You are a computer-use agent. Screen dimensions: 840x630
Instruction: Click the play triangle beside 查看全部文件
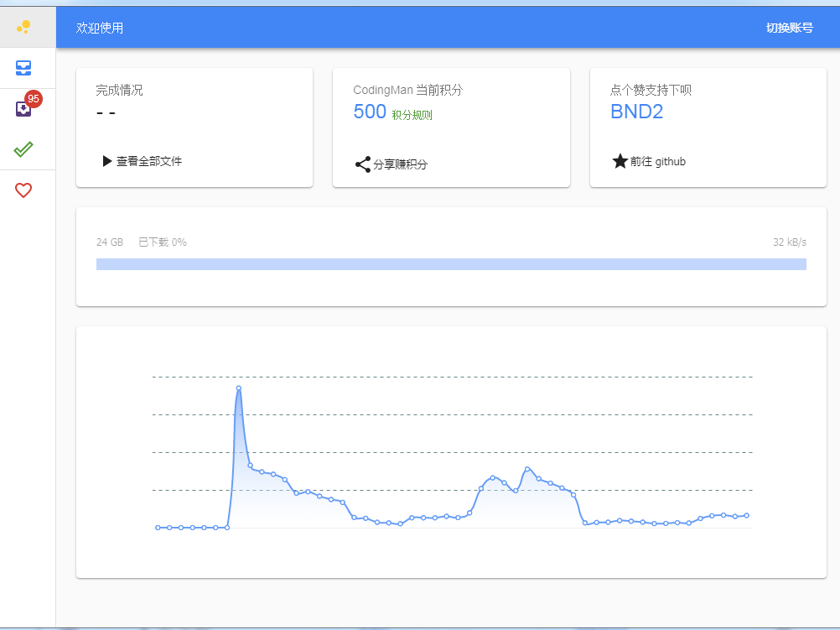(x=106, y=161)
